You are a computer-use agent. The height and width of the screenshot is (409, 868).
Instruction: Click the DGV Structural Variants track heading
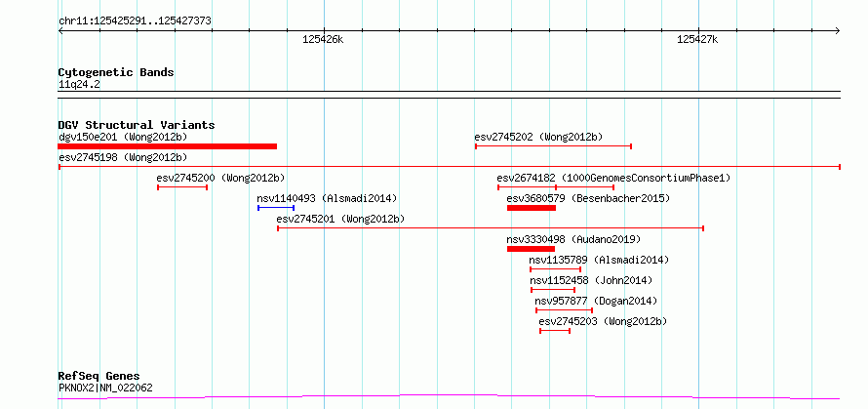137,125
